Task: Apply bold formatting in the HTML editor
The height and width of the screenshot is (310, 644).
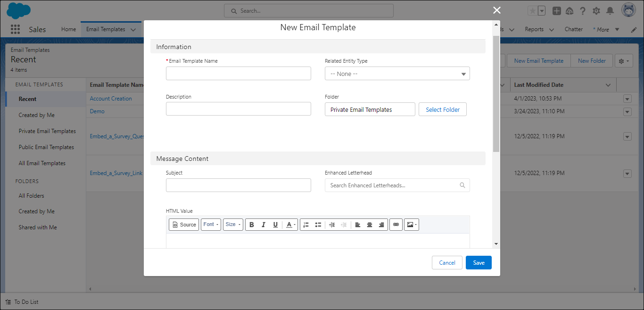Action: point(252,224)
